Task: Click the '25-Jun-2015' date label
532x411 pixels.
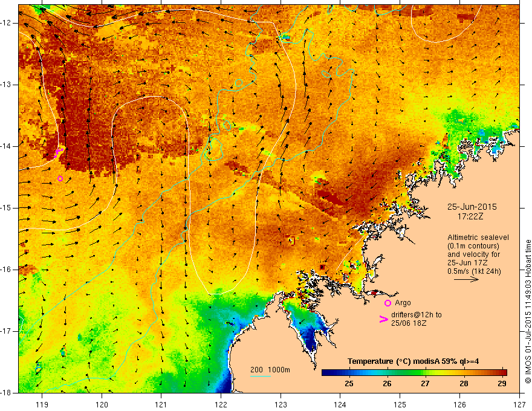Action: pos(472,207)
